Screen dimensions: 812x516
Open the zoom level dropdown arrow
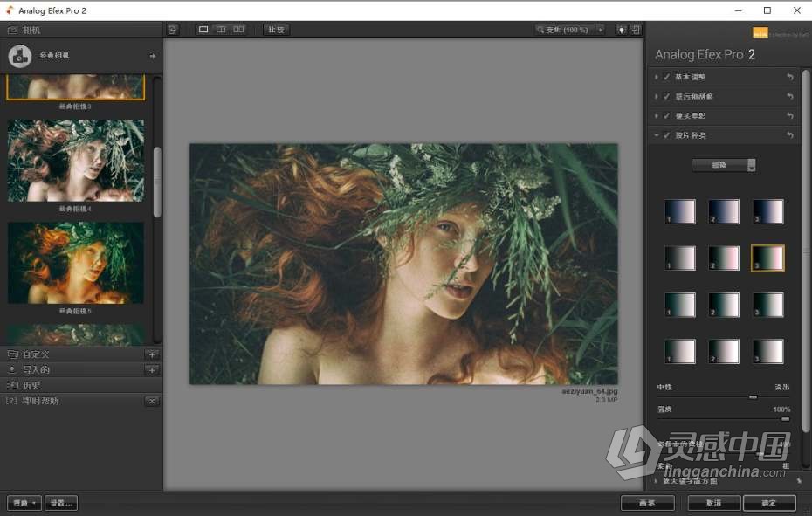coord(601,30)
